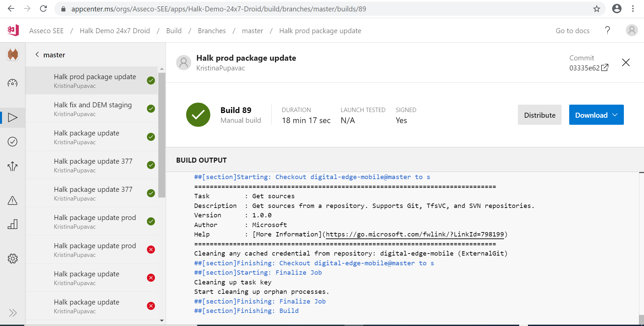Image resolution: width=644 pixels, height=326 pixels.
Task: Click KristinaPupavac avatar next to build title
Action: [x=183, y=63]
